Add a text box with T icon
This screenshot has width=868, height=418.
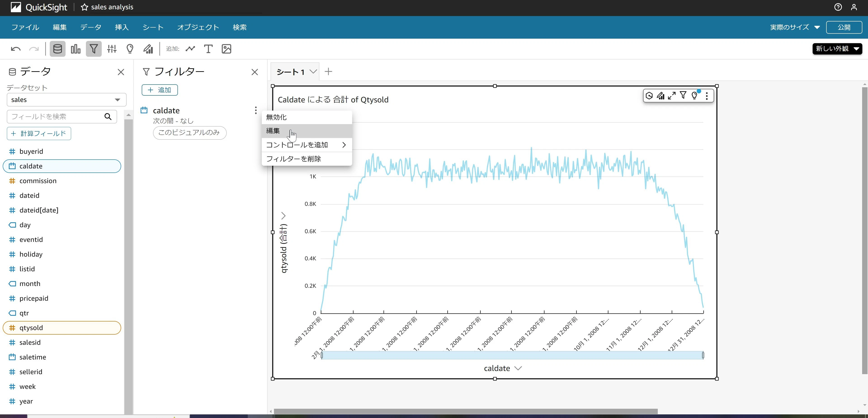tap(208, 49)
